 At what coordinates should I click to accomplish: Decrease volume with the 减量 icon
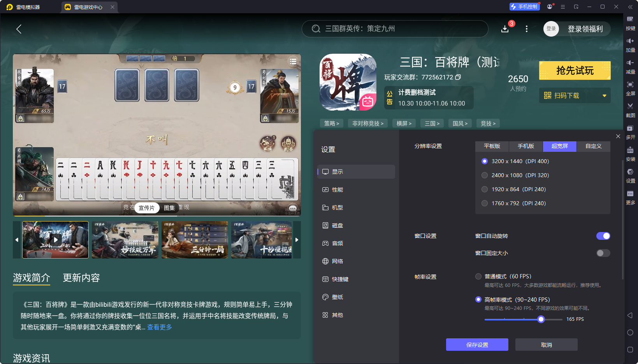pos(630,67)
